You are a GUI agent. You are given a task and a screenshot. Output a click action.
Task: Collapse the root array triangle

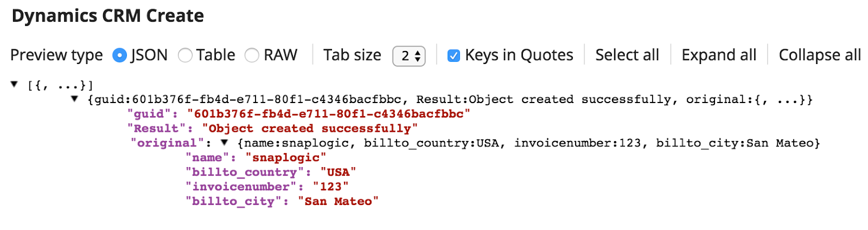14,84
